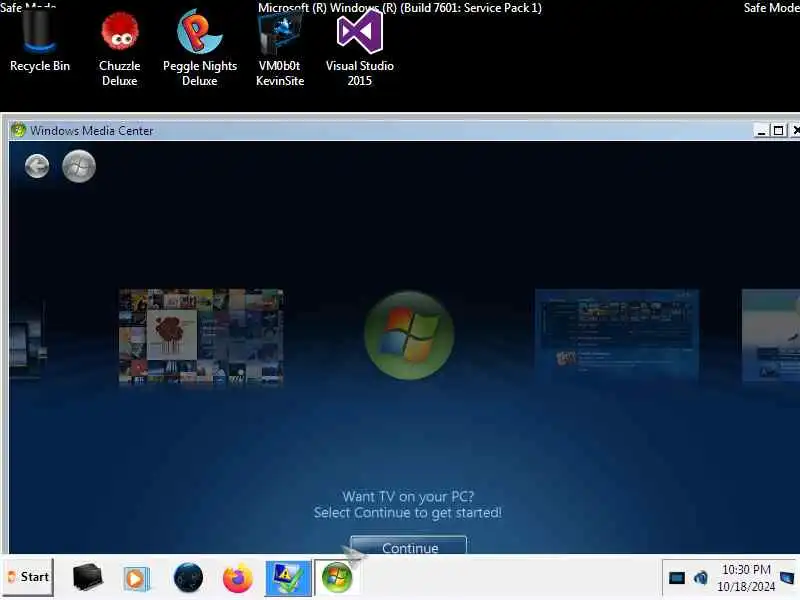This screenshot has width=800, height=600.
Task: Go back in Windows Media Center
Action: (37, 166)
